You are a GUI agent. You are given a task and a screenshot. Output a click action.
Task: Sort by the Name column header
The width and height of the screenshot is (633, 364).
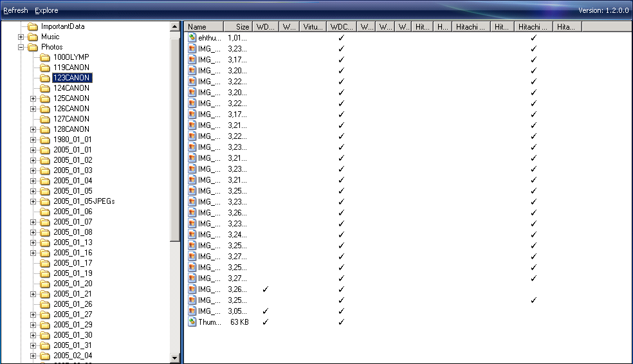pos(204,27)
